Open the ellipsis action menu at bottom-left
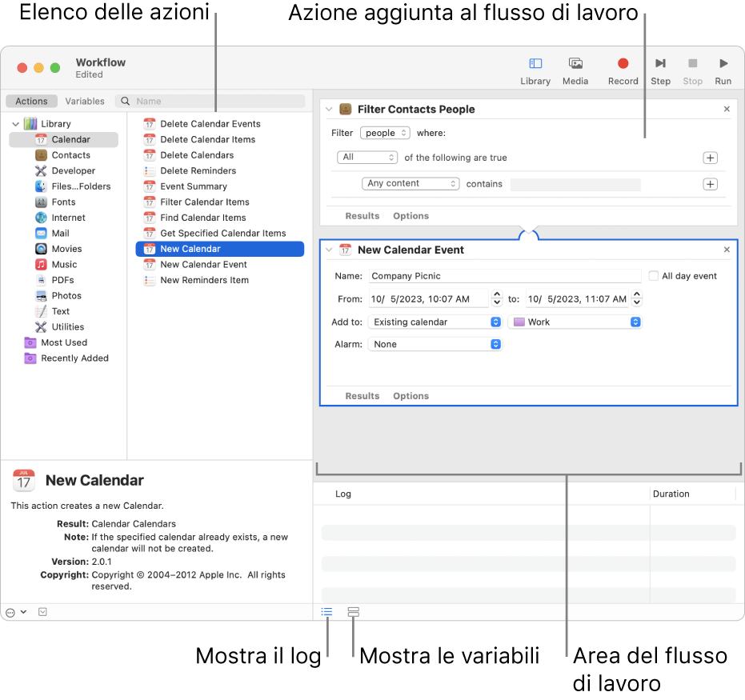The width and height of the screenshot is (745, 700). pos(16,613)
